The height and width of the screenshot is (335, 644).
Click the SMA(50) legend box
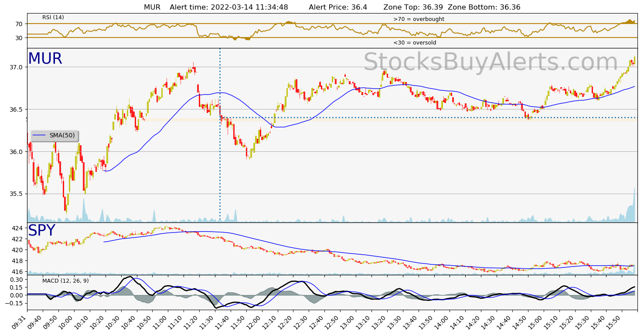55,136
